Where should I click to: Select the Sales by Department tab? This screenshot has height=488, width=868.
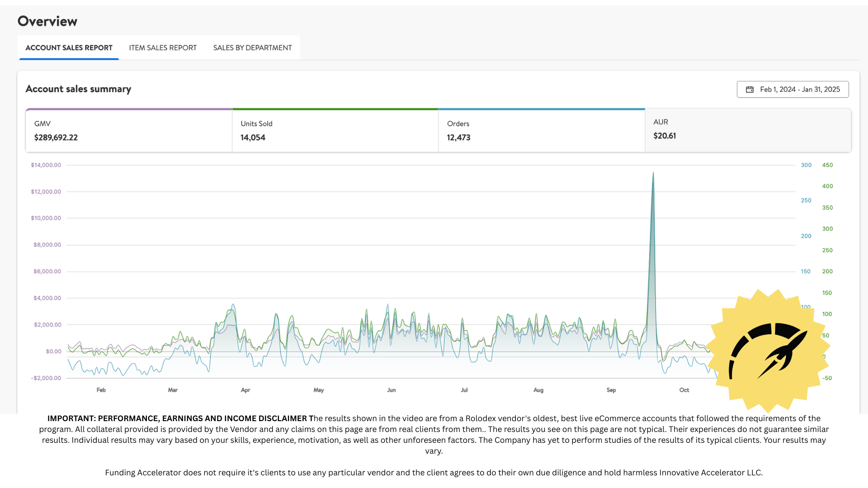pyautogui.click(x=252, y=48)
